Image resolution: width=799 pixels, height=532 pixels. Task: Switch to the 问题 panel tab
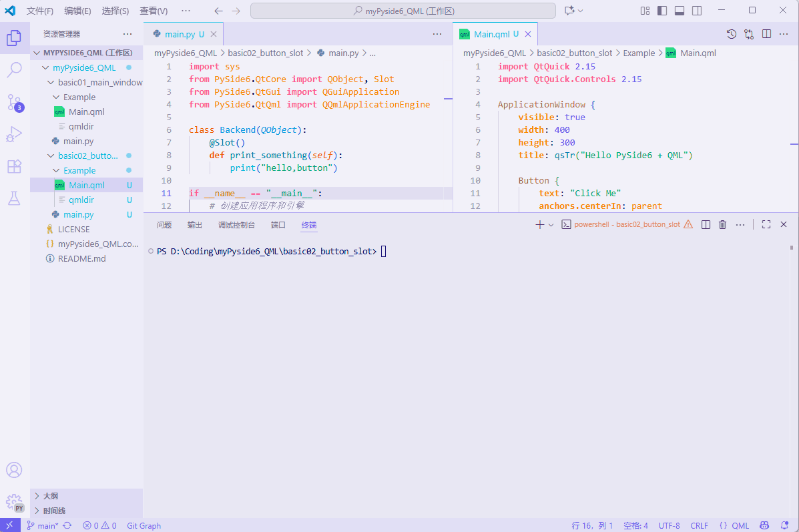tap(164, 225)
